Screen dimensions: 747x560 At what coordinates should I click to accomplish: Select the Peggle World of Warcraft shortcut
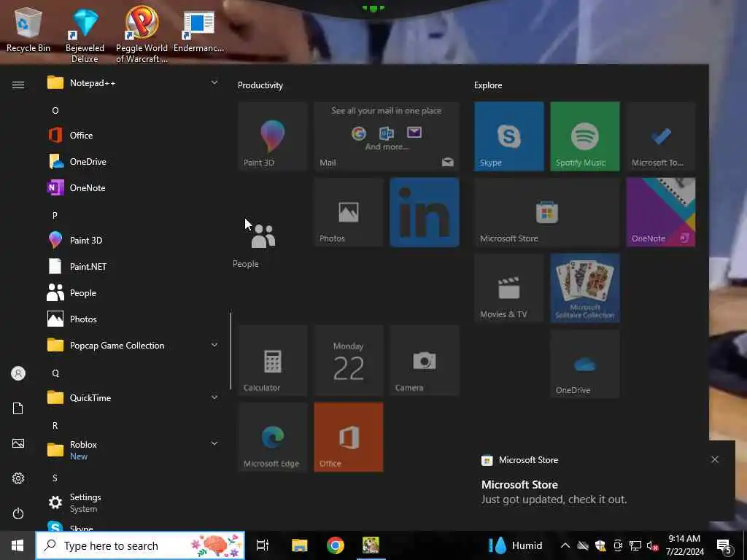pos(142,34)
